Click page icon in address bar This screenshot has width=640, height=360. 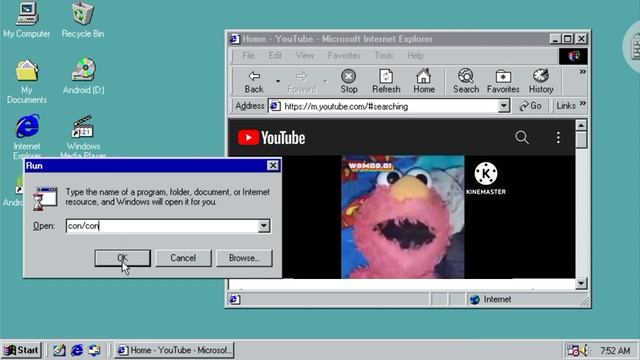(275, 106)
